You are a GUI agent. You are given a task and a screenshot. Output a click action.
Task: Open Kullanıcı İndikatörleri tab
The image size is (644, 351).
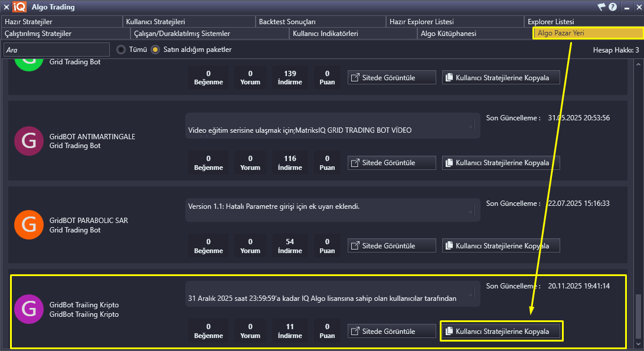coord(353,34)
